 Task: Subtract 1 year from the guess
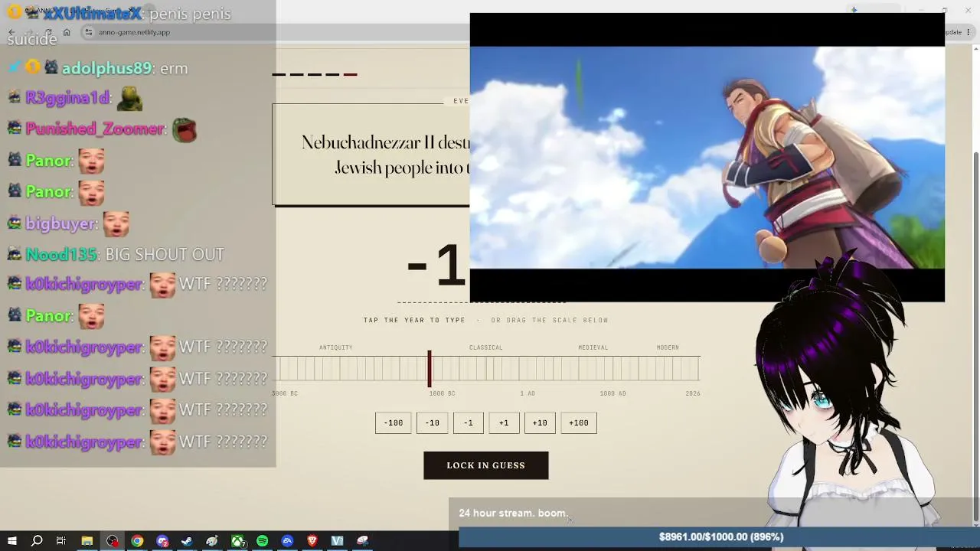coord(469,422)
